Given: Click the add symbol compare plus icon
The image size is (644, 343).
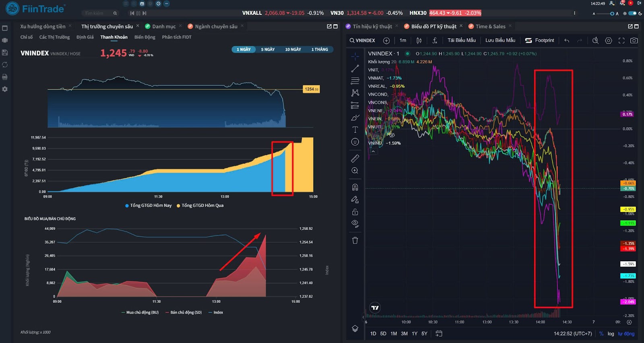Looking at the screenshot, I should pos(386,40).
